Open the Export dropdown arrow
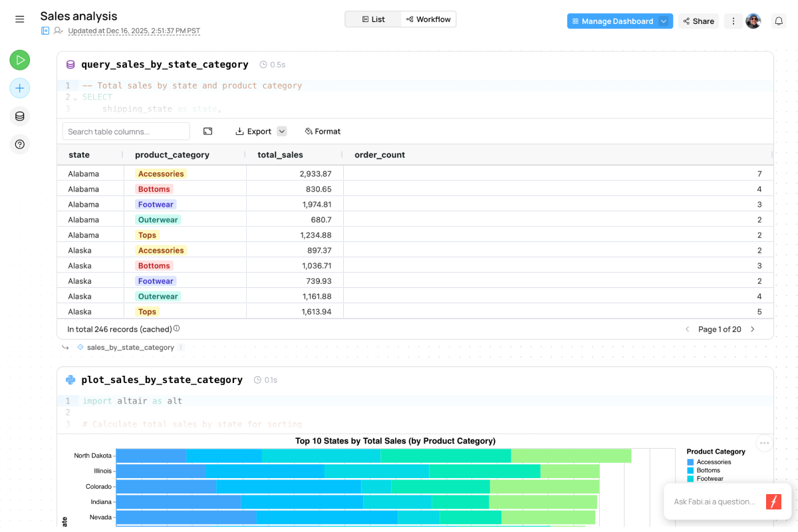This screenshot has width=798, height=532. pos(282,131)
